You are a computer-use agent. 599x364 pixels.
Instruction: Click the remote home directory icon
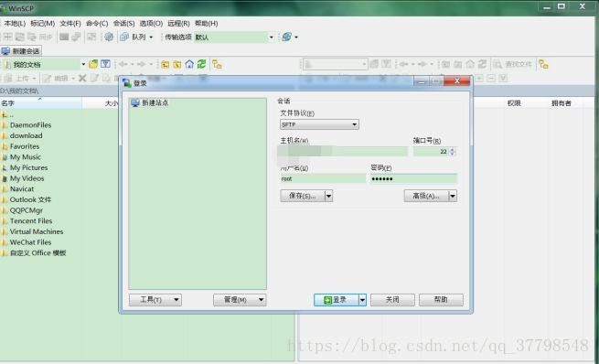[470, 64]
